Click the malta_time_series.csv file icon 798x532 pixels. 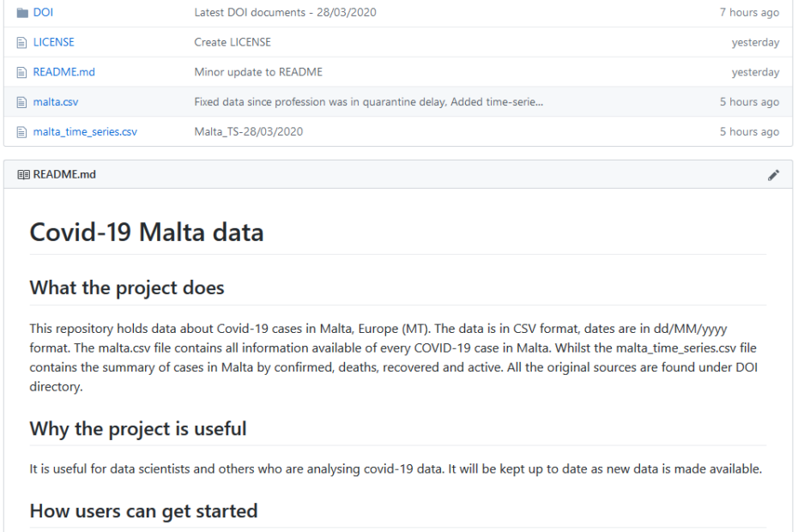click(x=22, y=132)
